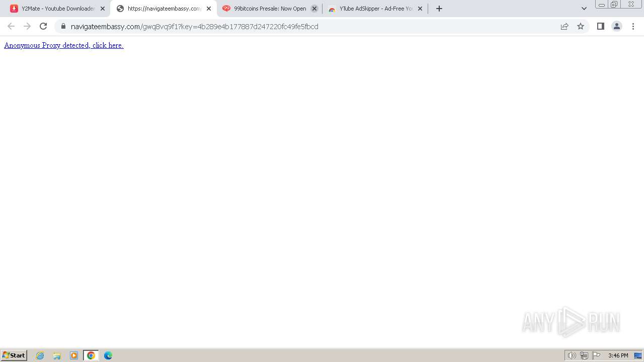Image resolution: width=644 pixels, height=362 pixels.
Task: Switch to the Y2Mate Youtube Downloader tab
Action: pos(58,9)
